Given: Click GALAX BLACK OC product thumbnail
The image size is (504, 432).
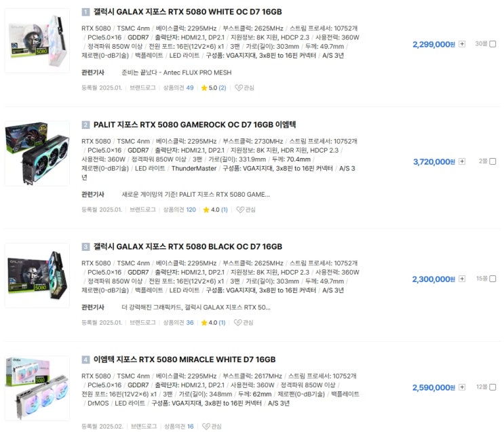Looking at the screenshot, I should click(37, 275).
